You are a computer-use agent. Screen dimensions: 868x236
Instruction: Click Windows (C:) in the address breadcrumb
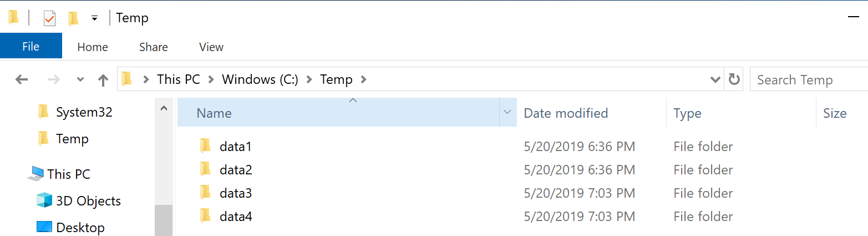click(260, 79)
